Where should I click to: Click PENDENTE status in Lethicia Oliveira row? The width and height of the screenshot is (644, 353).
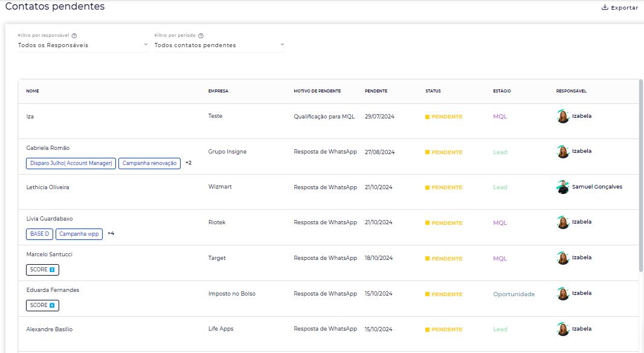443,187
